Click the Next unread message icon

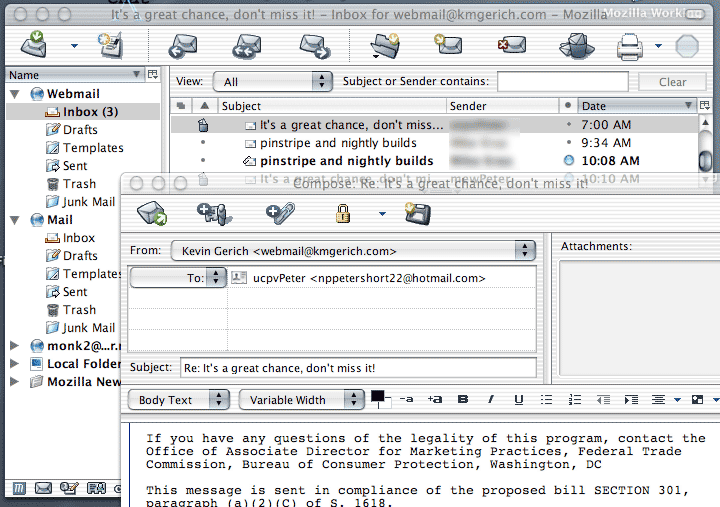pyautogui.click(x=448, y=45)
